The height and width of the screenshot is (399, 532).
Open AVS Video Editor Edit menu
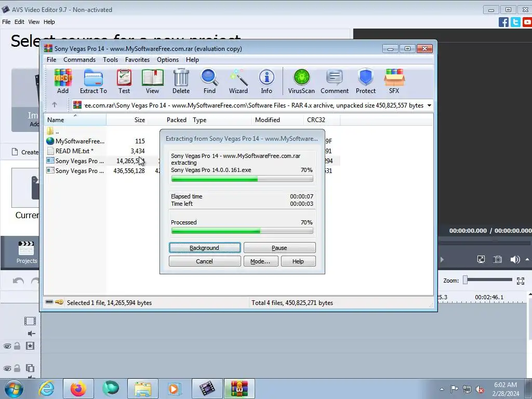click(x=19, y=22)
